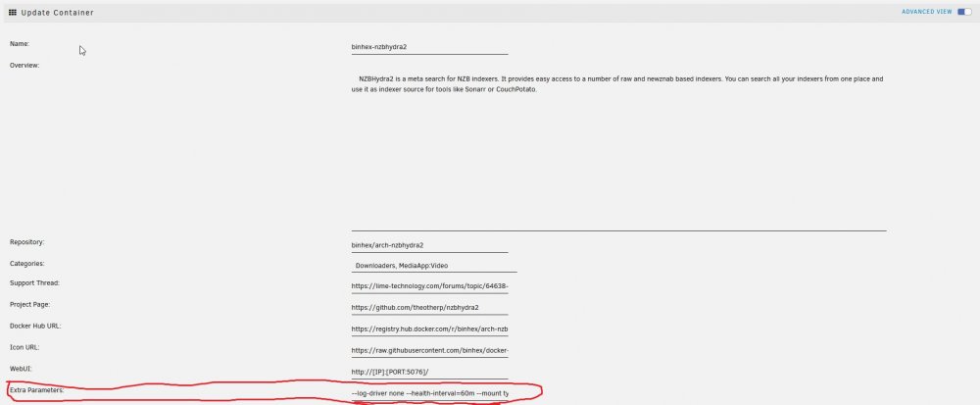Click the Icon URL: label
Viewport: 980px width, 405px height.
pyautogui.click(x=24, y=347)
